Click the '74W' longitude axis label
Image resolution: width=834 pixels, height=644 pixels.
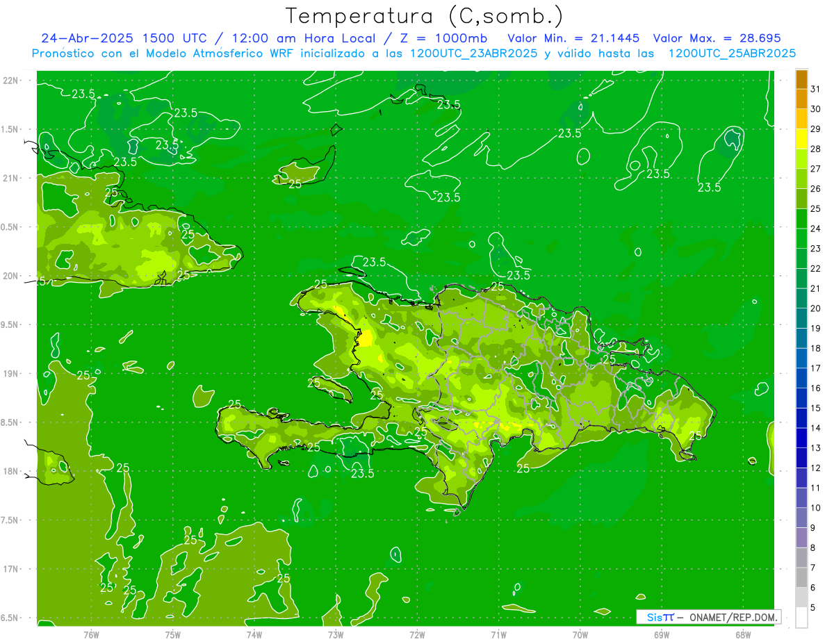pos(254,634)
